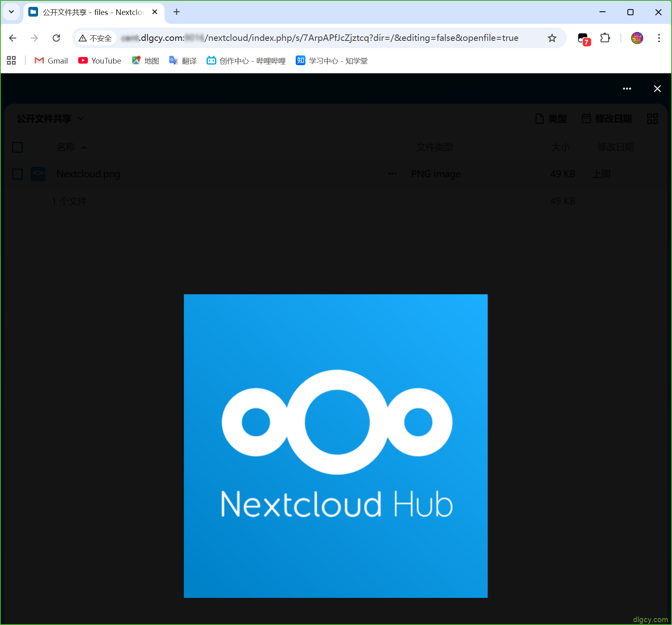672x625 pixels.
Task: Open a new browser tab
Action: point(177,12)
